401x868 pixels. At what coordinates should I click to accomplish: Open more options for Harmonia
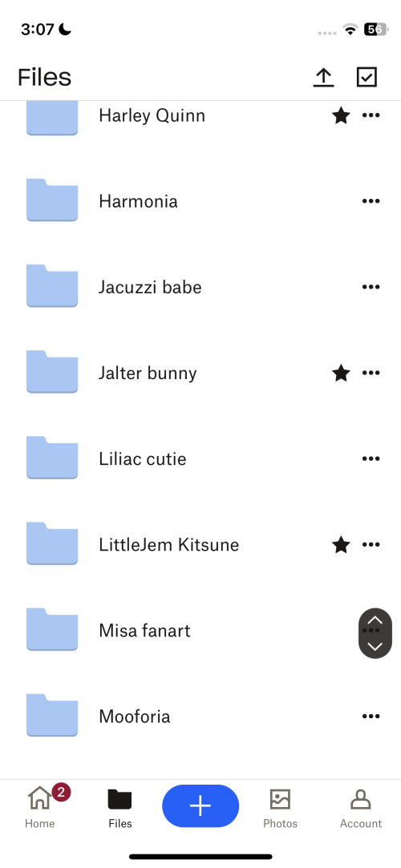tap(371, 201)
